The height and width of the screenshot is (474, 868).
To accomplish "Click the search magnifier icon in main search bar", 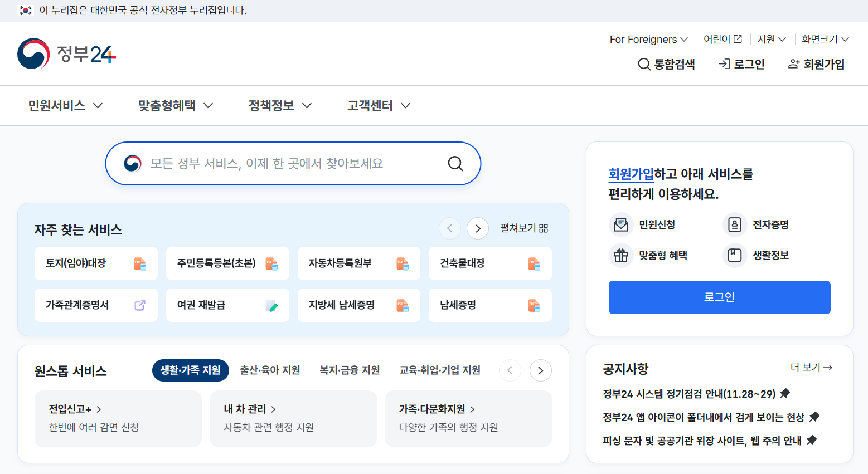I will [455, 163].
